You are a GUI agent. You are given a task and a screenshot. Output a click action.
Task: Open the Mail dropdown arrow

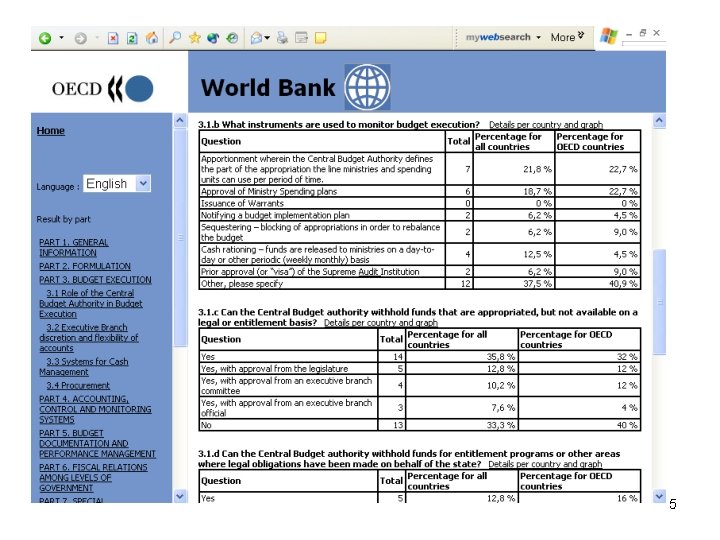coord(267,38)
